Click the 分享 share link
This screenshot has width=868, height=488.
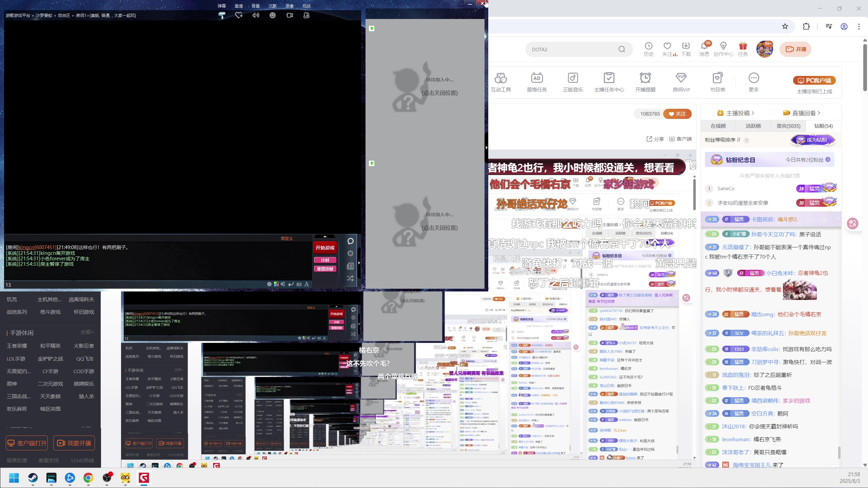655,139
